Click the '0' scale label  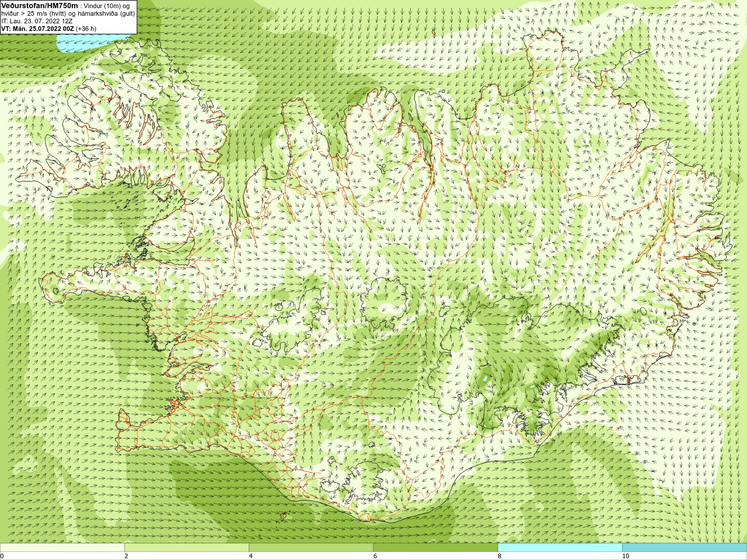click(2, 556)
